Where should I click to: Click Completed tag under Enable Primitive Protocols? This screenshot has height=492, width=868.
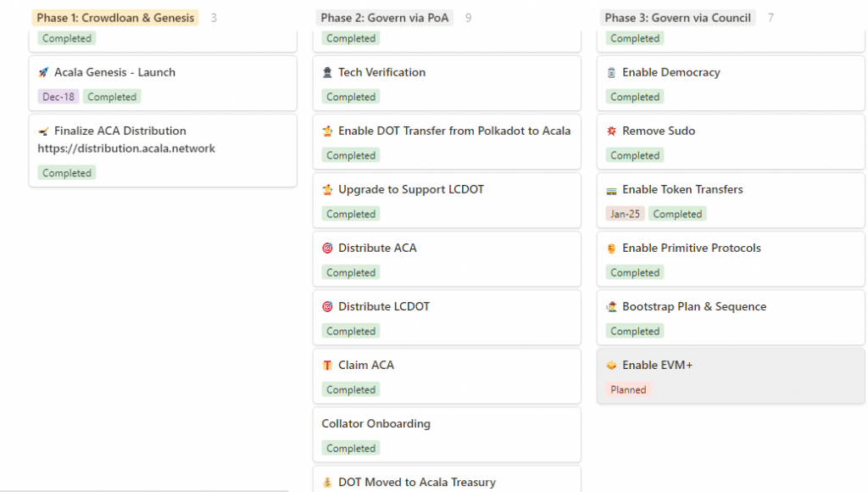point(635,272)
